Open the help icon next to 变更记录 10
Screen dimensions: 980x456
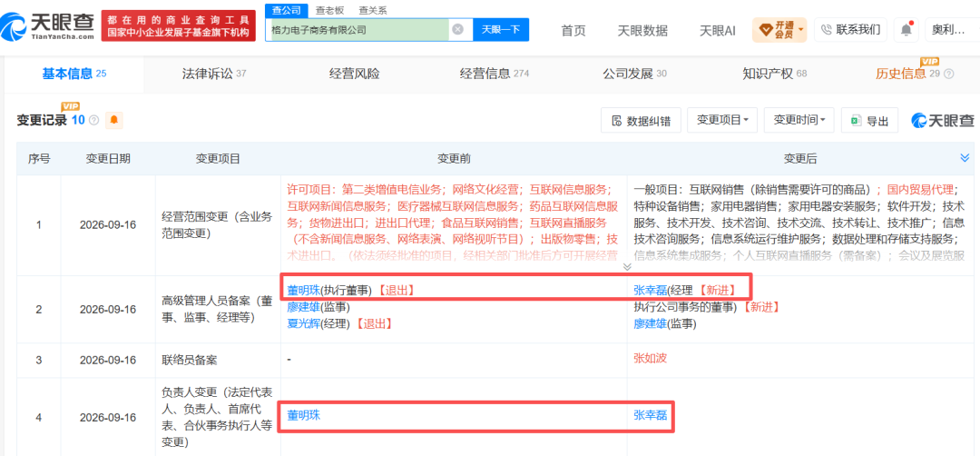click(x=94, y=120)
